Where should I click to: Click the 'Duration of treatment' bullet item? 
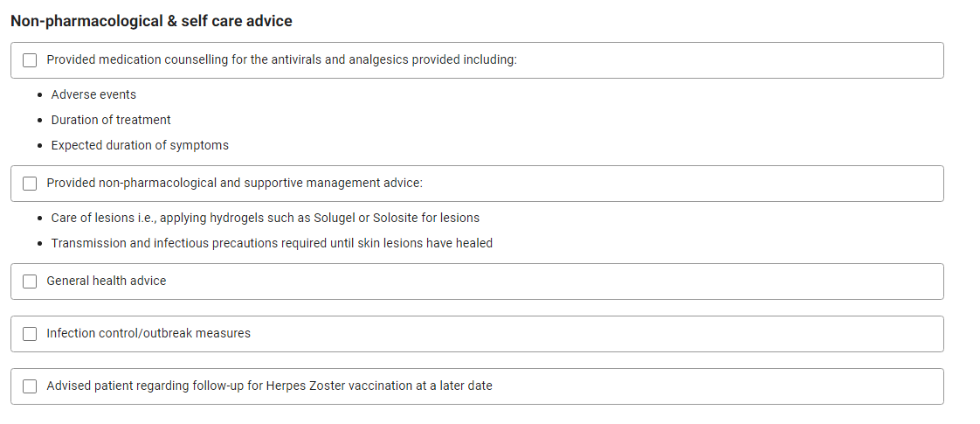[111, 120]
